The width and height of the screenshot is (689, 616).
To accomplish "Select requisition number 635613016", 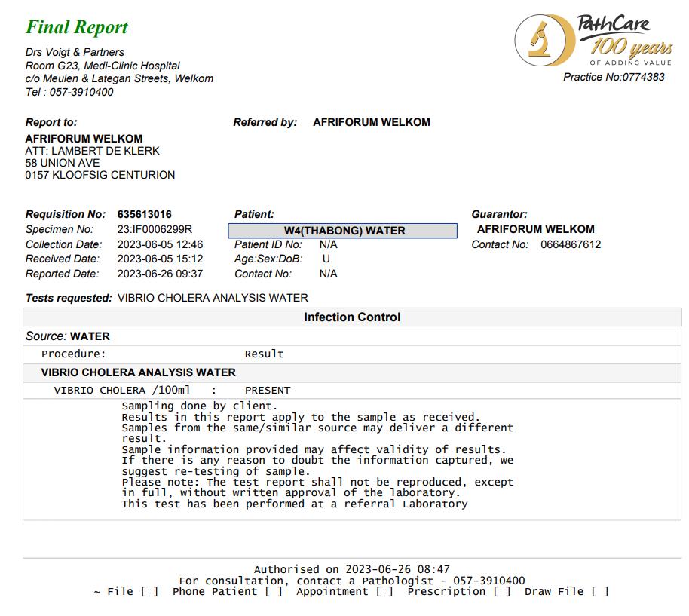I will (x=144, y=214).
